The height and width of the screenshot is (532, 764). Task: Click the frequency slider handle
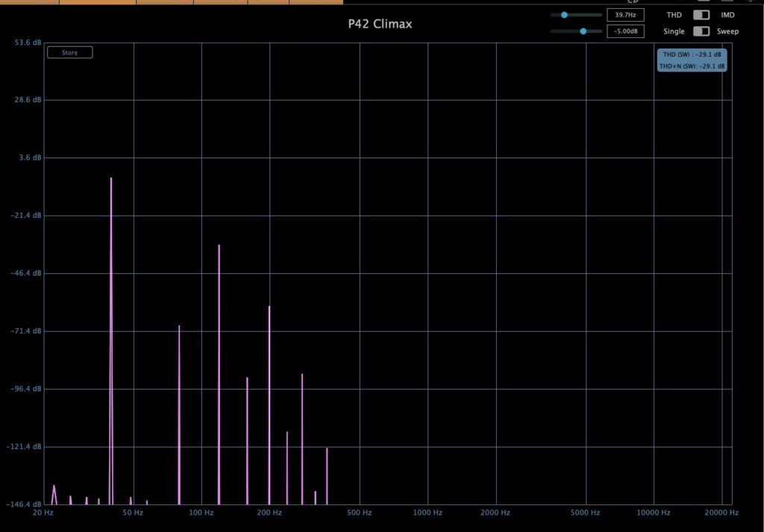tap(564, 15)
